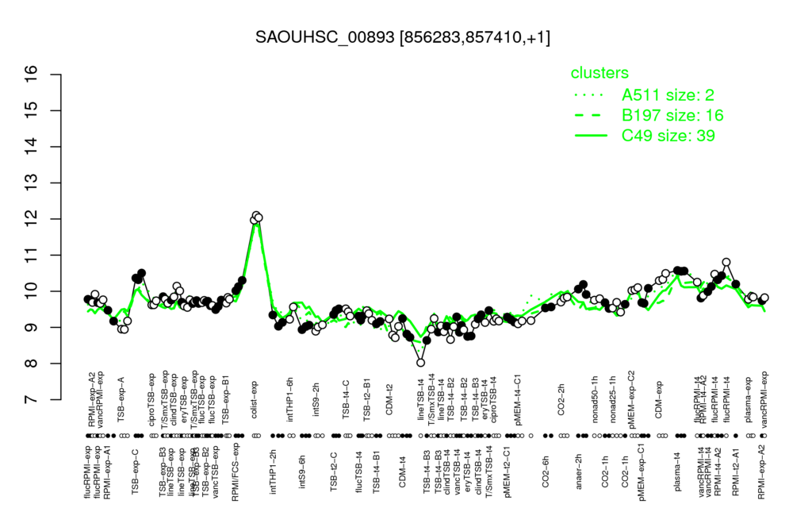Click the peak data point above colist-exp
This screenshot has height=508, width=812.
click(256, 215)
